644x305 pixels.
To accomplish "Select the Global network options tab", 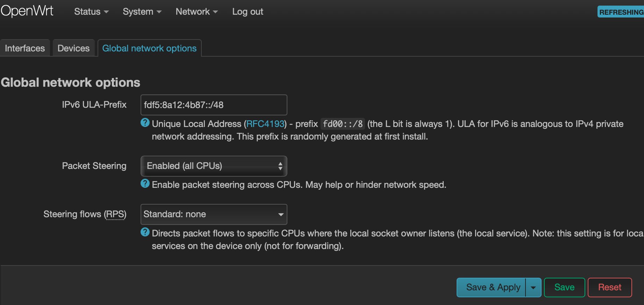I will tap(149, 48).
